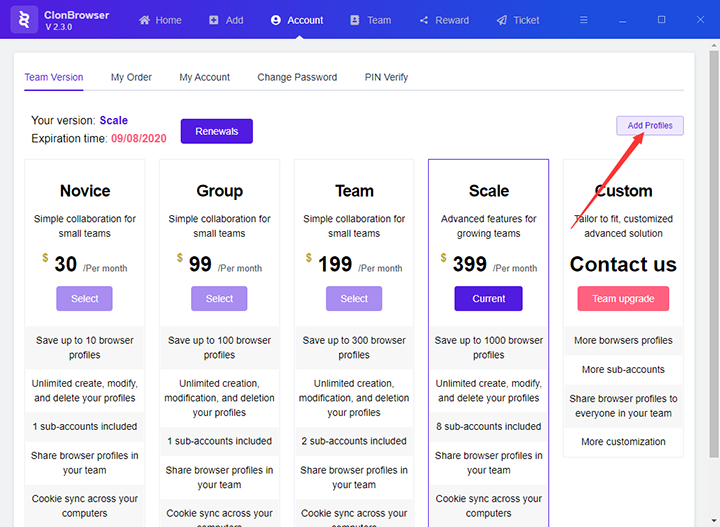Close the ClonBrowser window
Screen dimensions: 720x527
[x=700, y=19]
